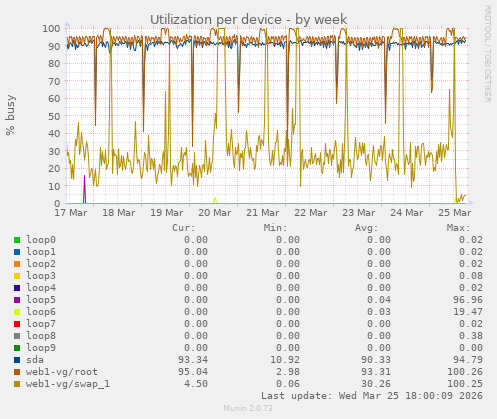Click the loop2 orange legend swatch
Viewport: 497px width, 419px height.
pos(17,264)
